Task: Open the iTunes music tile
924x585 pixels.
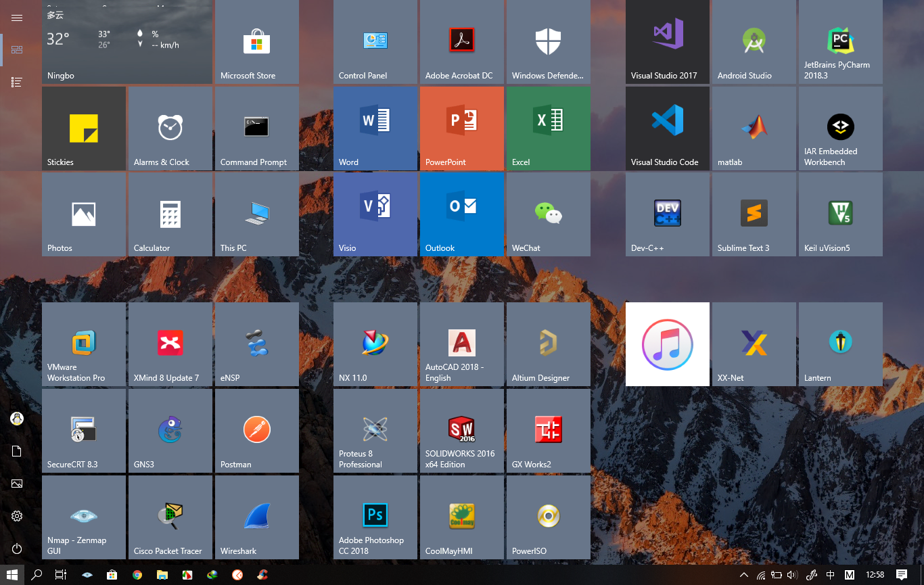Action: [x=668, y=344]
